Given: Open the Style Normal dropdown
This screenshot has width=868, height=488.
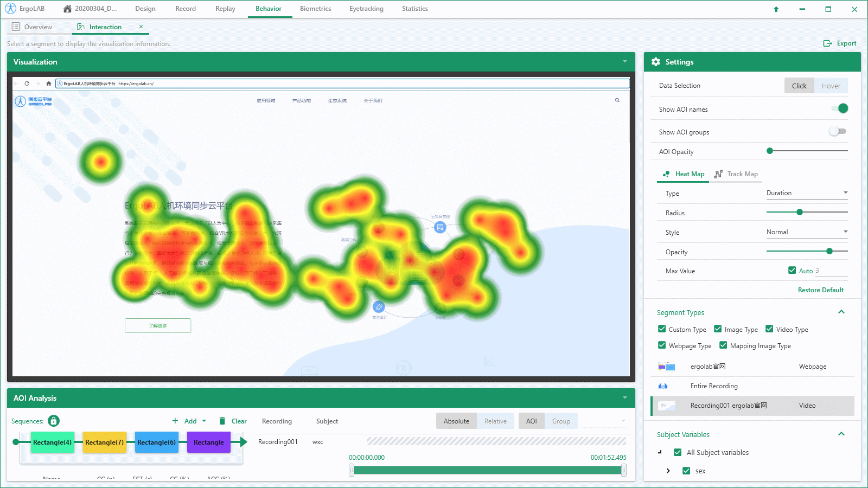Looking at the screenshot, I should click(x=807, y=232).
